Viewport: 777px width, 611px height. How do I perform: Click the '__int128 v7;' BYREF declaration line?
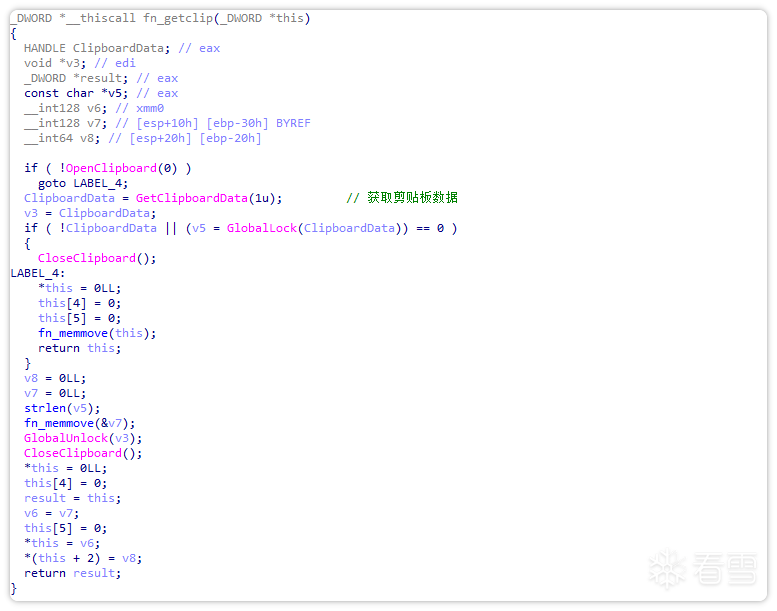point(167,123)
